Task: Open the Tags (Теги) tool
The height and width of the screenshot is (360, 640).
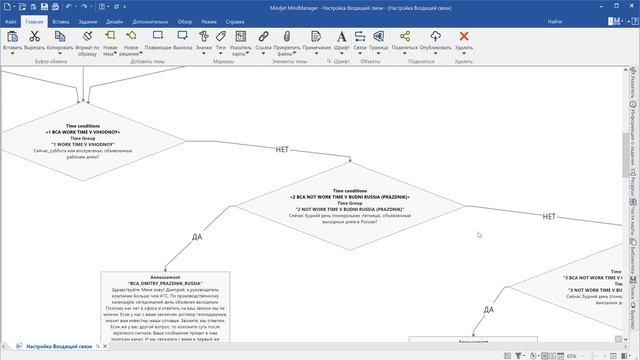Action: (221, 36)
